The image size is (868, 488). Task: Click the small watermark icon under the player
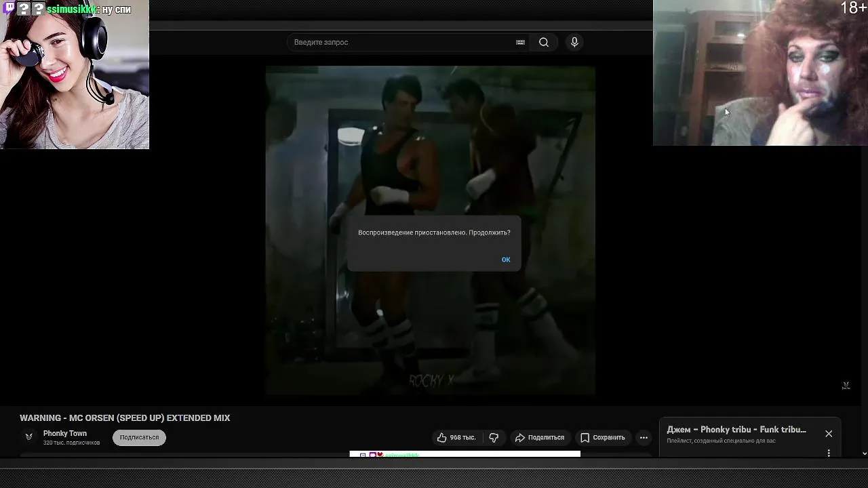(x=846, y=385)
